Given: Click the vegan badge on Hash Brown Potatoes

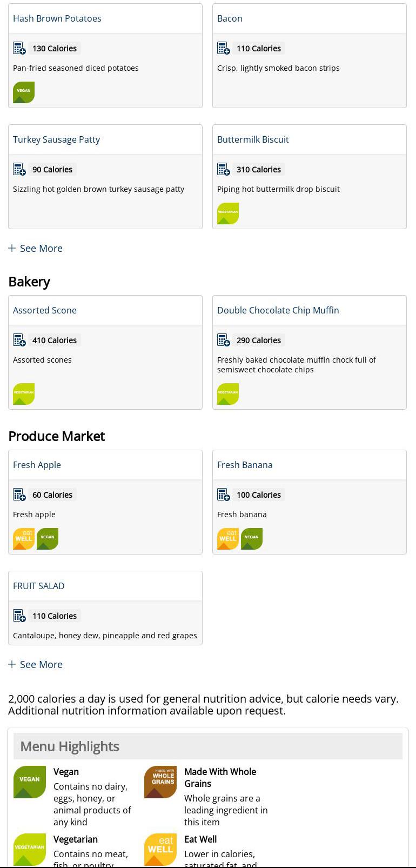Looking at the screenshot, I should (x=24, y=92).
